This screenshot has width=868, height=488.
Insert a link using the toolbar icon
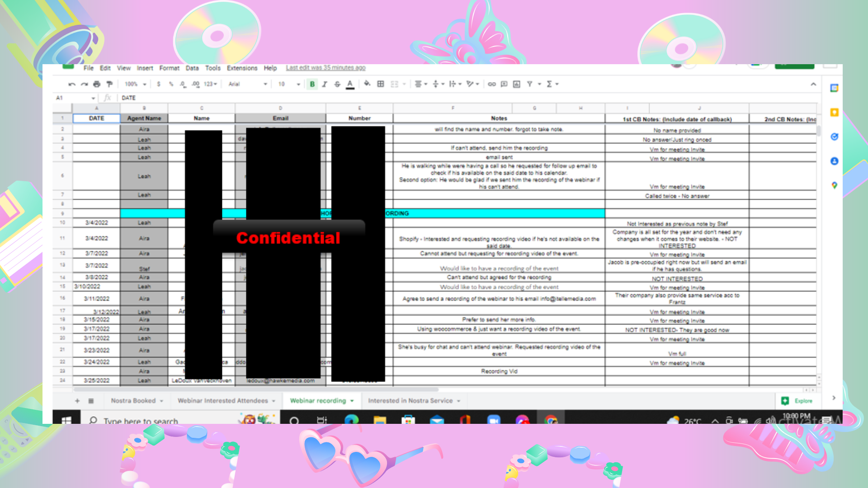[492, 84]
